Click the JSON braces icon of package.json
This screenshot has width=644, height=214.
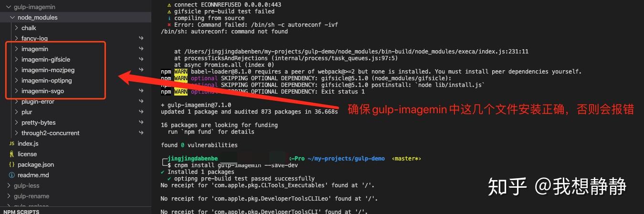pyautogui.click(x=12, y=165)
